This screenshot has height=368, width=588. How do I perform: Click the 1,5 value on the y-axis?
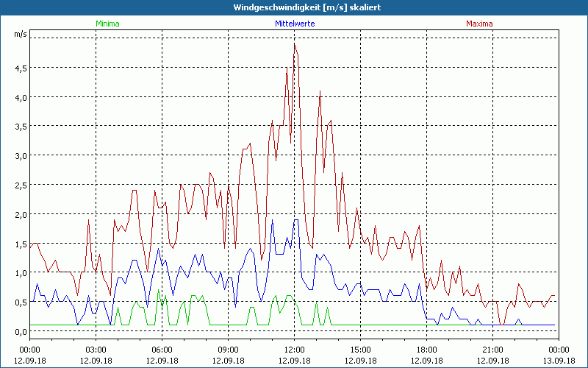pyautogui.click(x=20, y=244)
